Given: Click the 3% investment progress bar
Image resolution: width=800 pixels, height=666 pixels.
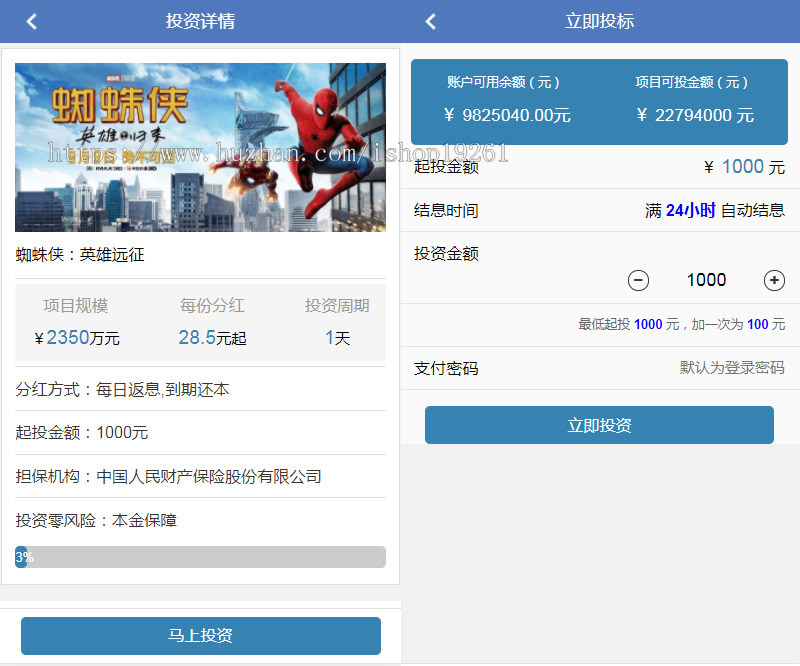Looking at the screenshot, I should [201, 557].
